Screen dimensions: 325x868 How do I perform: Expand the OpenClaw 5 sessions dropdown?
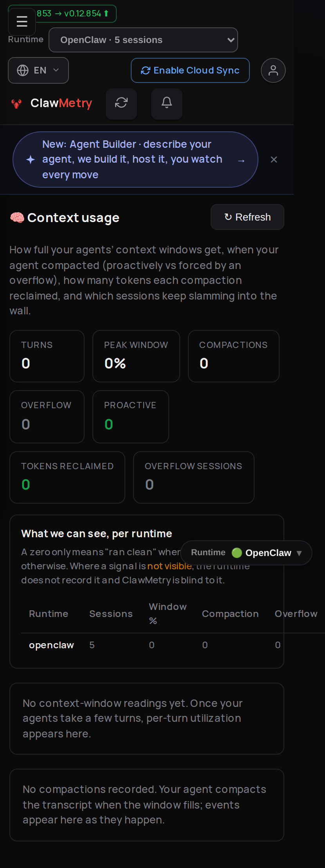(143, 40)
